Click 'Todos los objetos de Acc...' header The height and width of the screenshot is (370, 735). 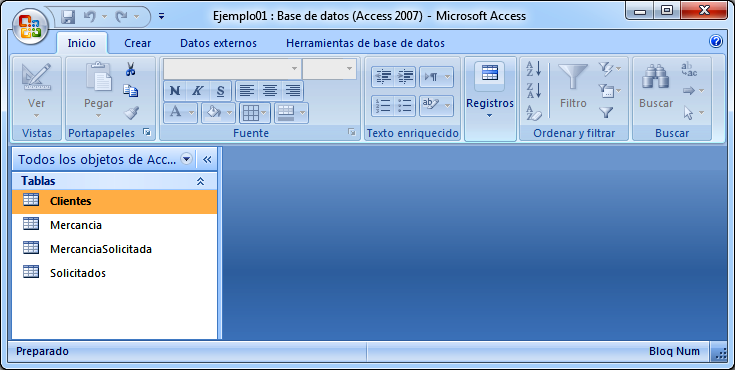point(97,159)
